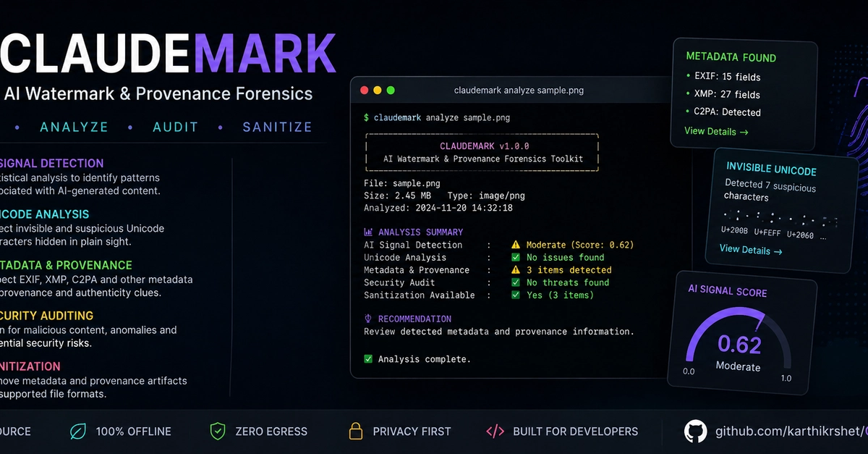Image resolution: width=868 pixels, height=454 pixels.
Task: Click the green checkbox next to Analysis complete
Action: tap(368, 358)
